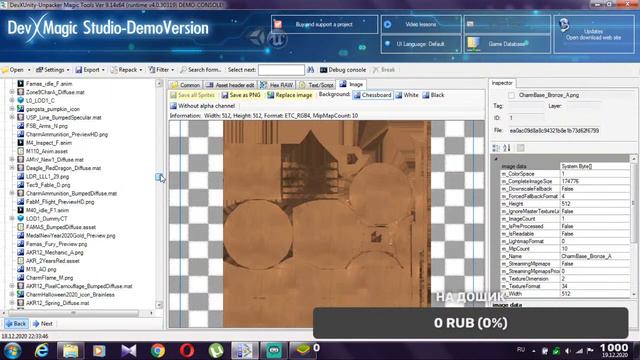Save all Sprites from the image toolbar
The image size is (640, 360).
[192, 95]
